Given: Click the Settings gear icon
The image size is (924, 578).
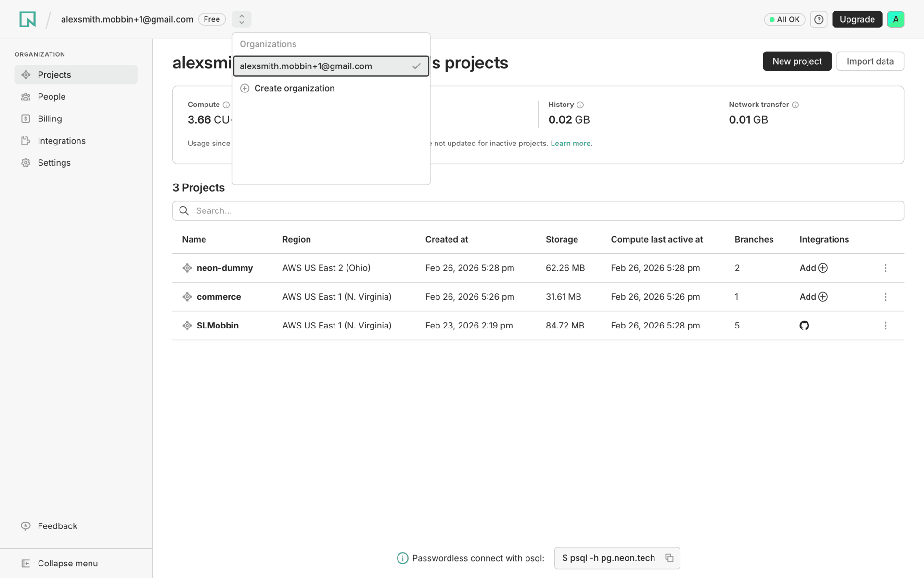Looking at the screenshot, I should pyautogui.click(x=26, y=163).
